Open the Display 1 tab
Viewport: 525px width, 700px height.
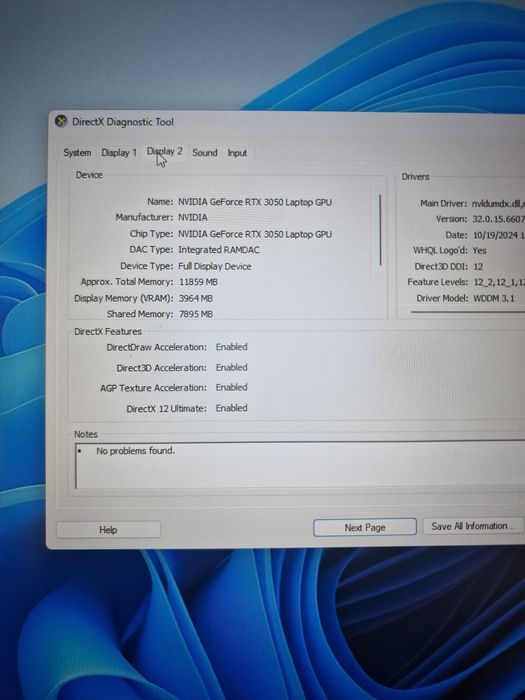point(119,153)
